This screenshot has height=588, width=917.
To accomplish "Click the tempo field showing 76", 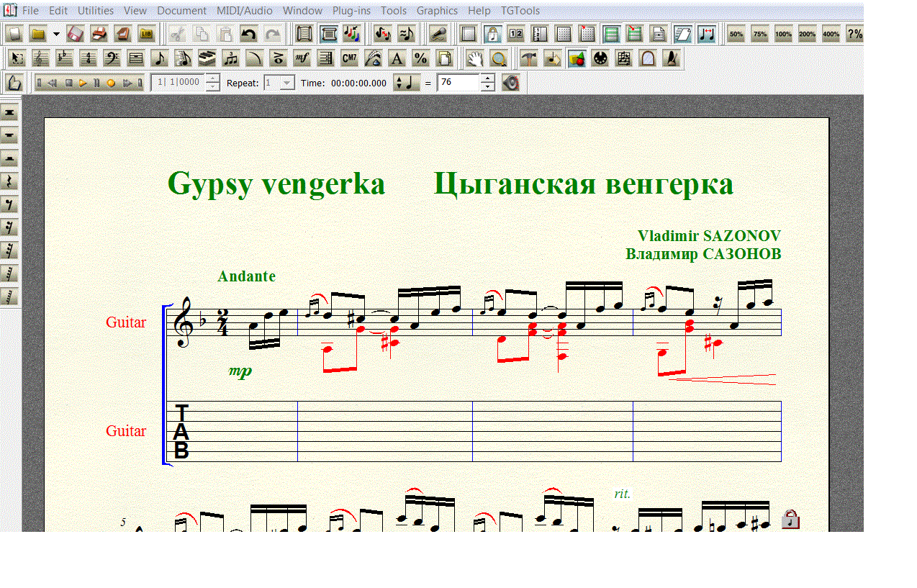I will click(x=458, y=83).
